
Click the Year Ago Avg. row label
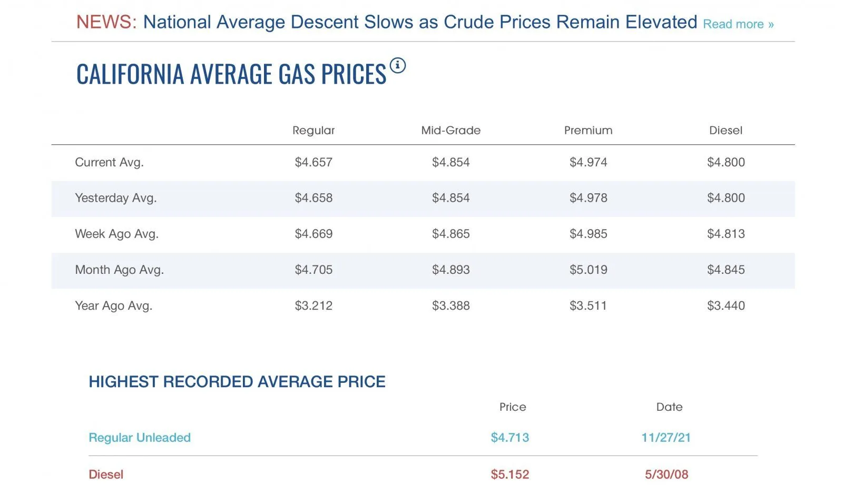113,305
